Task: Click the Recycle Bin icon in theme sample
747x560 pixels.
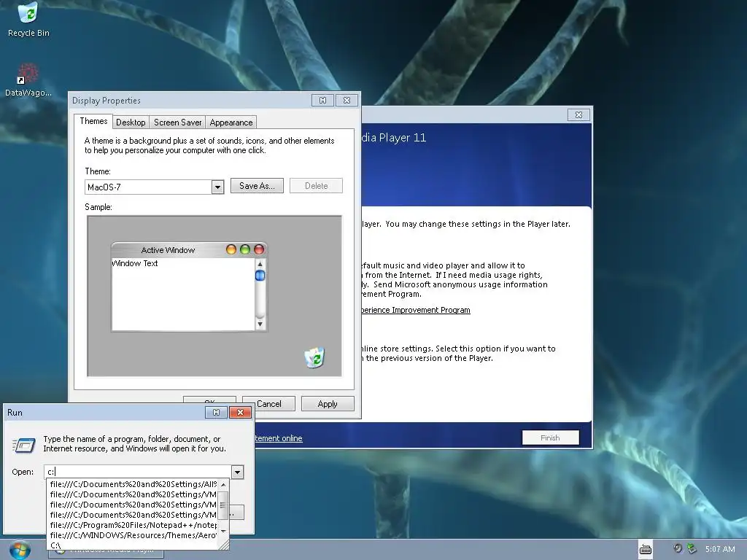Action: pos(314,357)
